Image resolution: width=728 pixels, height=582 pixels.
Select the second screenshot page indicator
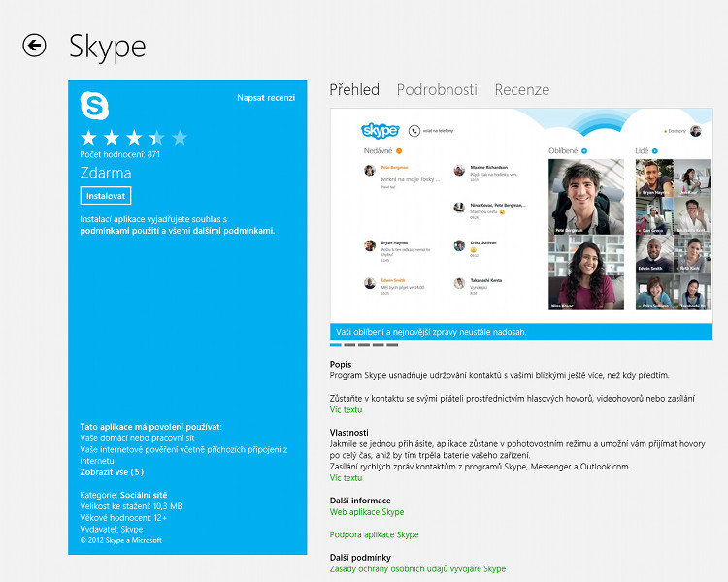click(x=349, y=345)
